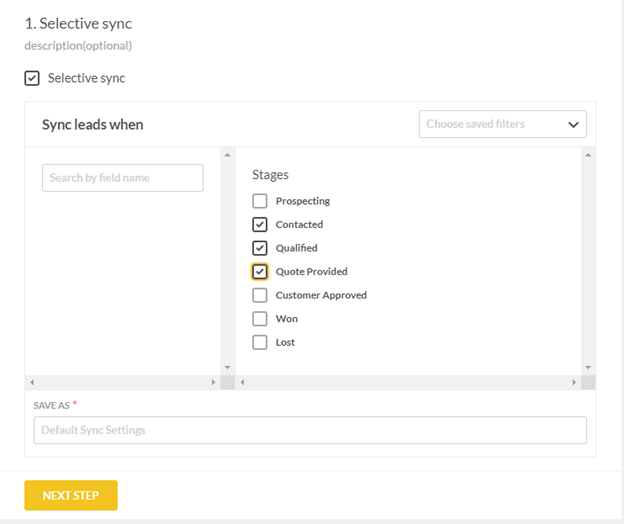Click the NEXT STEP button

click(x=71, y=495)
